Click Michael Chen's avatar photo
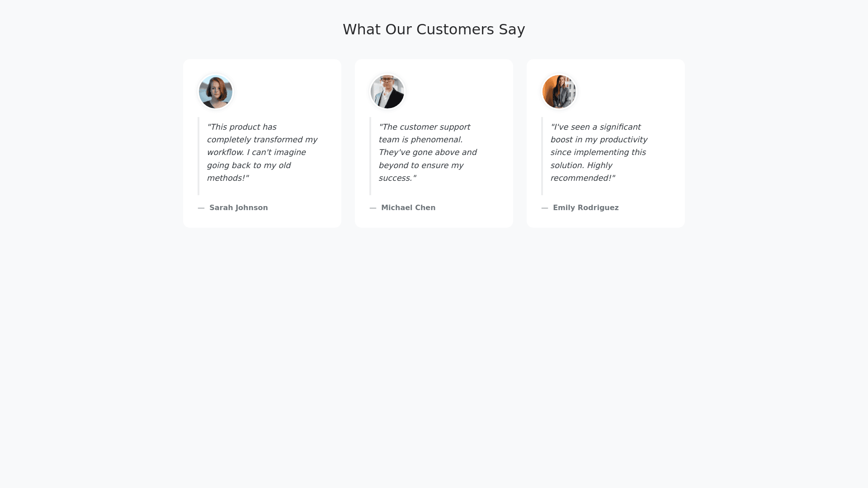 (x=387, y=92)
